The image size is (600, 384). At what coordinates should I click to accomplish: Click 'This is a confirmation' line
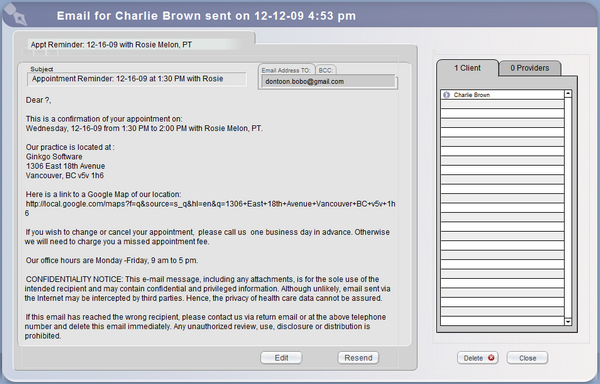tap(104, 119)
